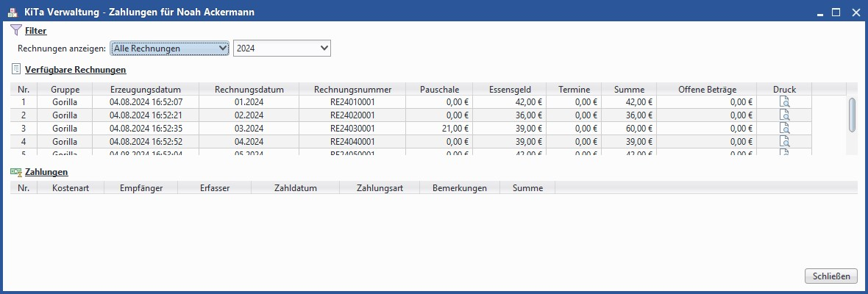Screen dimensions: 868x294
Task: Click the Filter section heading
Action: [x=35, y=31]
